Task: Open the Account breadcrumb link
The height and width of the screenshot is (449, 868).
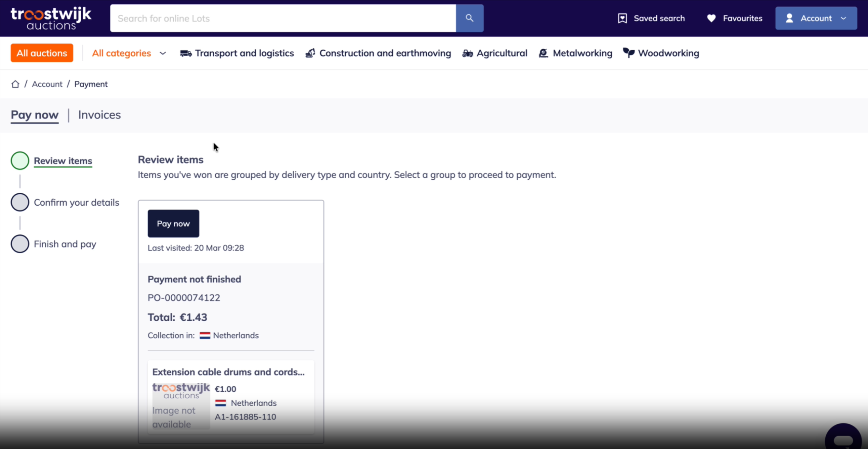Action: coord(47,84)
